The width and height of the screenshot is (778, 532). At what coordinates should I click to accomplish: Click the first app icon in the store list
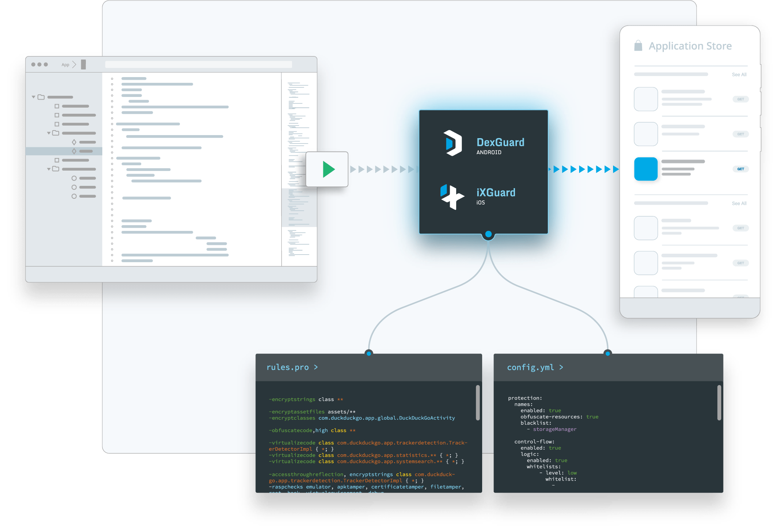646,99
